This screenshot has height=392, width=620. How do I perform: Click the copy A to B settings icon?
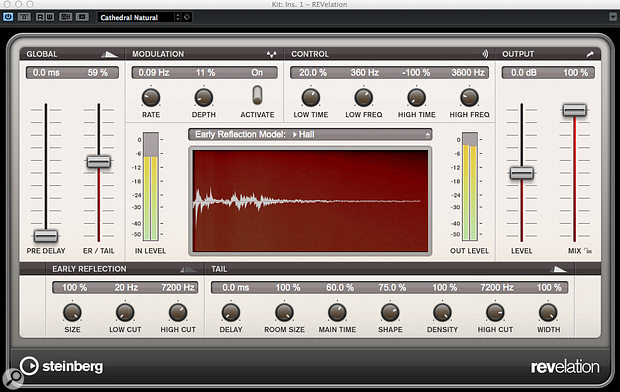[82, 17]
